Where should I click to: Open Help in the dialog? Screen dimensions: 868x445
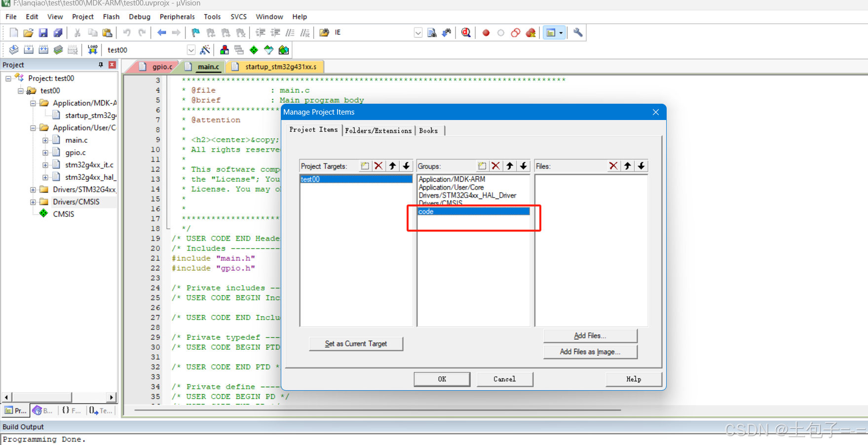[x=634, y=379]
